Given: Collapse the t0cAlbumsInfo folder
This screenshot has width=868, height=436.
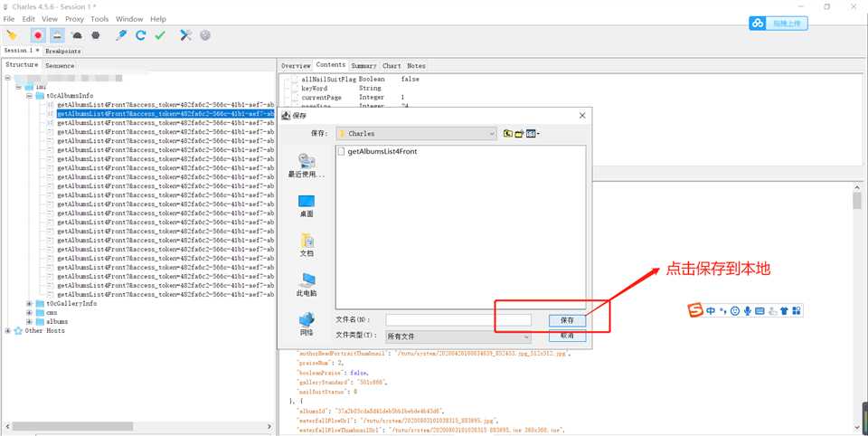Looking at the screenshot, I should [29, 96].
